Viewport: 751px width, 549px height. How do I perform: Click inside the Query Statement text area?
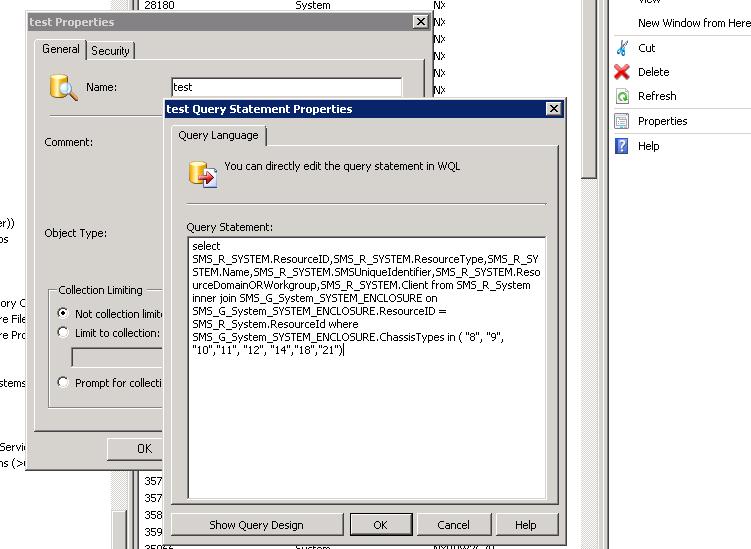pos(366,420)
